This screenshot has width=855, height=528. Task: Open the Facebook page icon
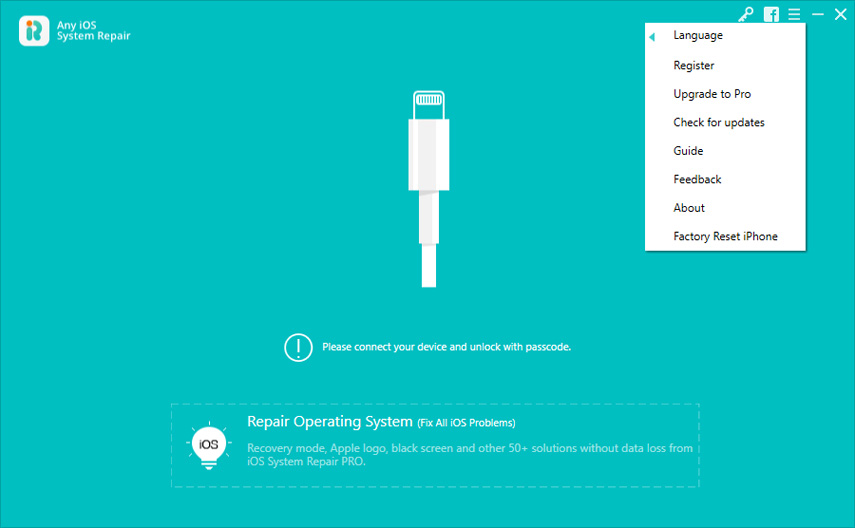771,15
